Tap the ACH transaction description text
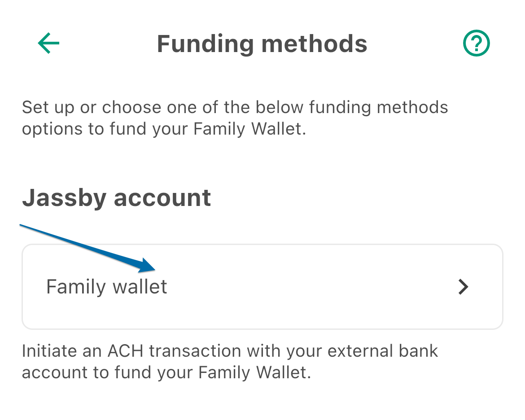 (230, 362)
